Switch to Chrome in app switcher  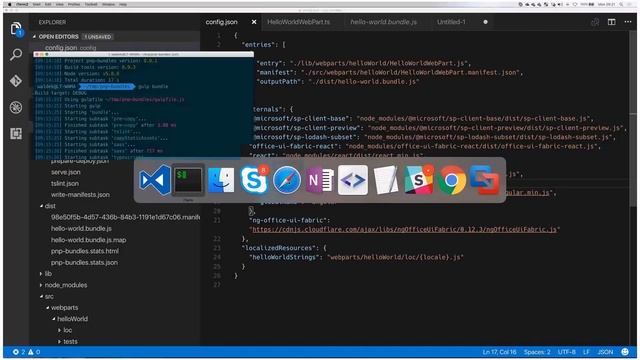coord(451,180)
